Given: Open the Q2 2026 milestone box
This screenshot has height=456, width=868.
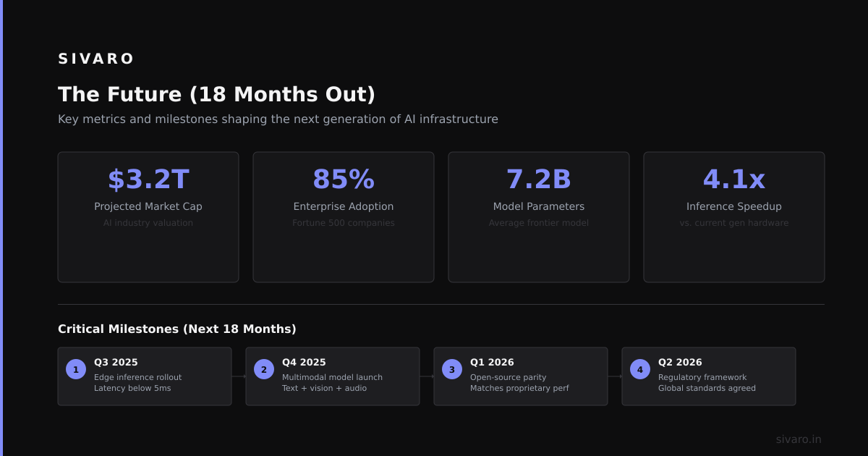Looking at the screenshot, I should pos(709,376).
